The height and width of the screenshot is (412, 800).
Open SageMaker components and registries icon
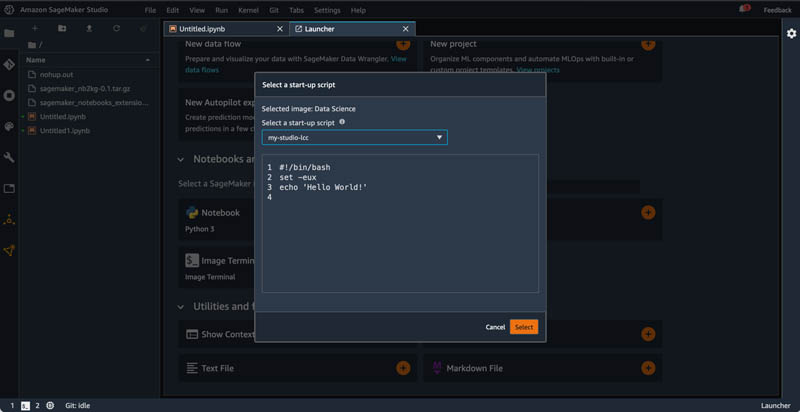point(9,220)
